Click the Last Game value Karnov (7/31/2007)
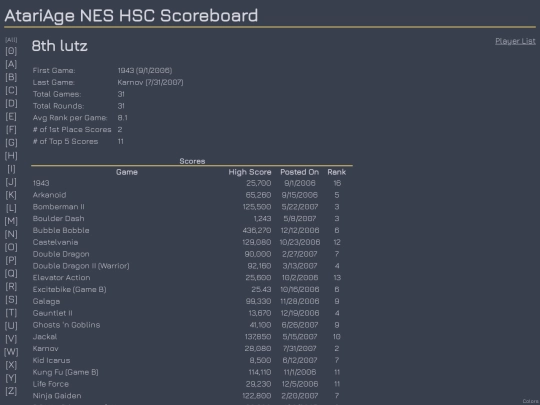 150,82
